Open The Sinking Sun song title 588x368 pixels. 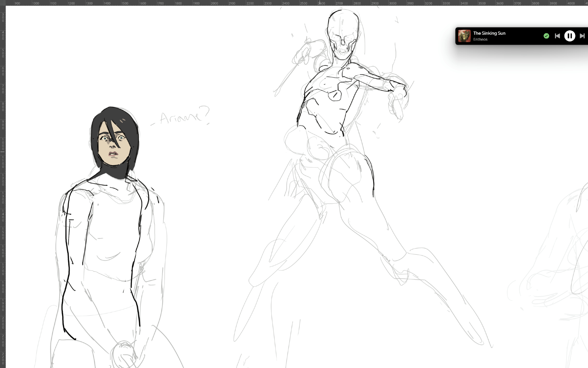point(489,33)
